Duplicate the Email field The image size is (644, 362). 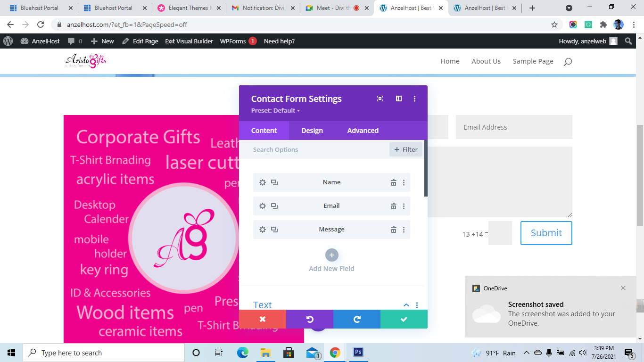click(x=274, y=206)
